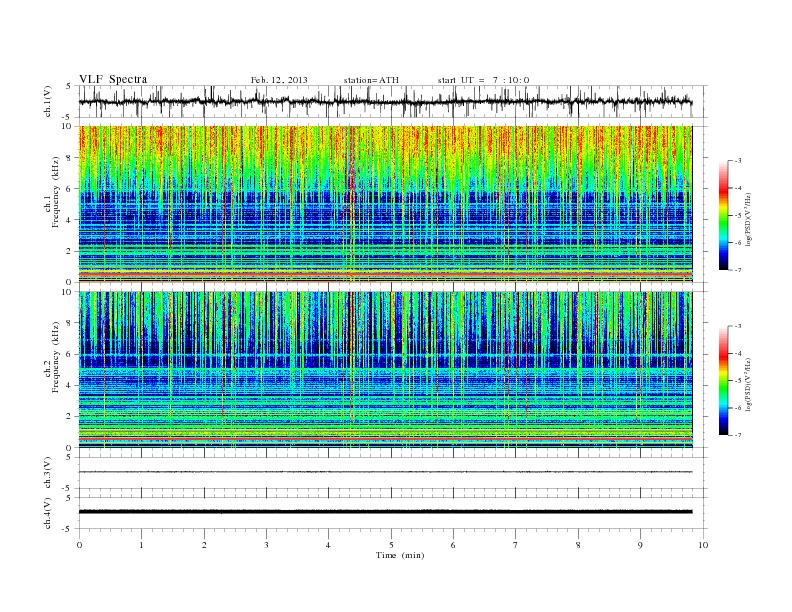This screenshot has width=792, height=612.
Task: Click the '8' kHz tick on ch.2 spectrogram
Action: coord(69,323)
